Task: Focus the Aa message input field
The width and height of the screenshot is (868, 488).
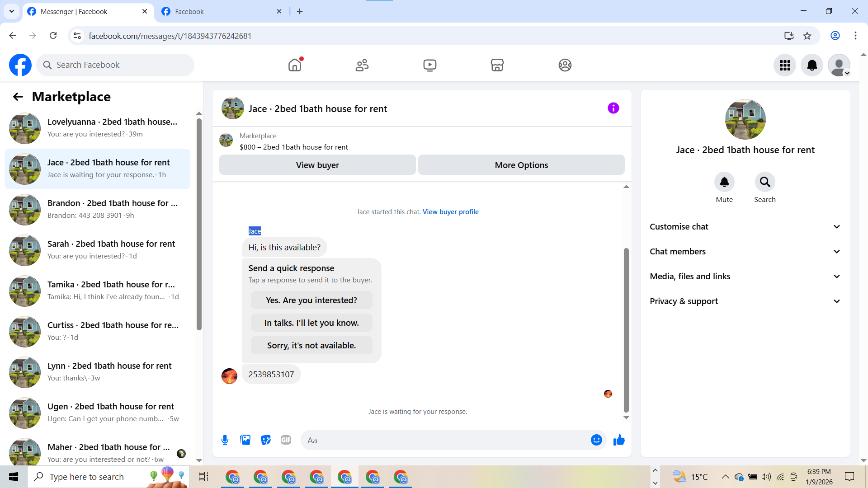Action: [x=445, y=440]
